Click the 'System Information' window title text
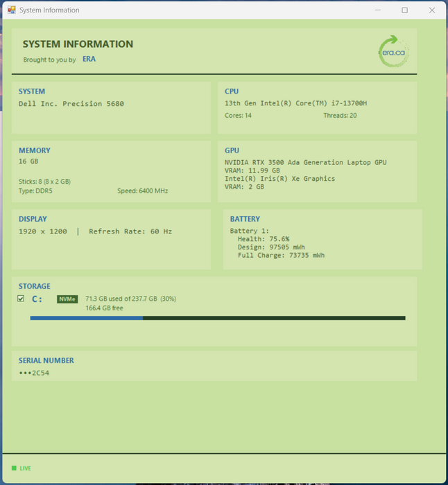Screen dimensions: 448x485 [x=49, y=10]
